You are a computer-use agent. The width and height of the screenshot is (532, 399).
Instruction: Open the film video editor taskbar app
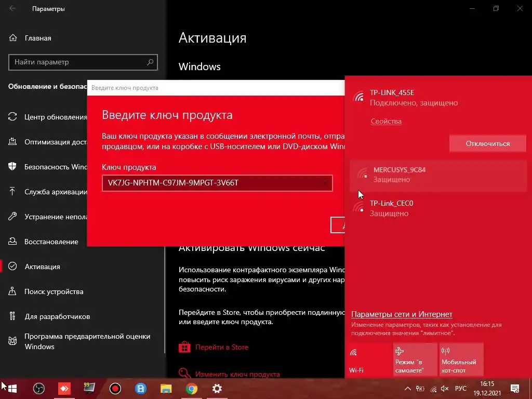tap(140, 389)
